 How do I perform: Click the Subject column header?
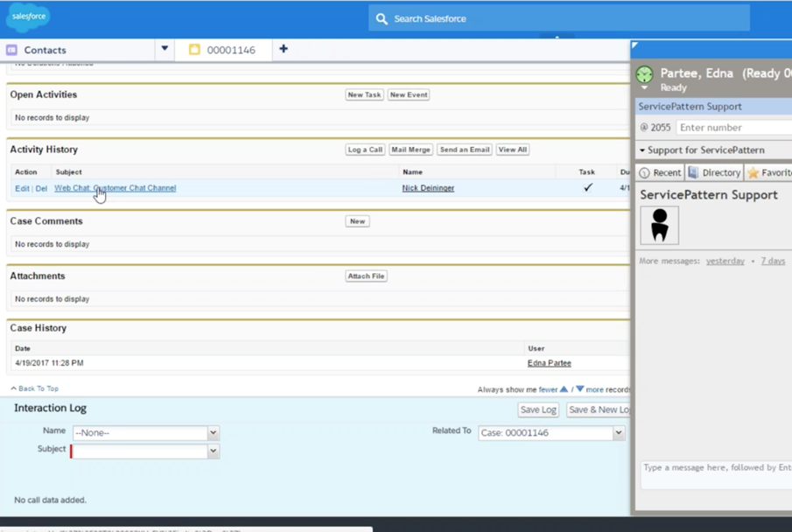coord(68,171)
